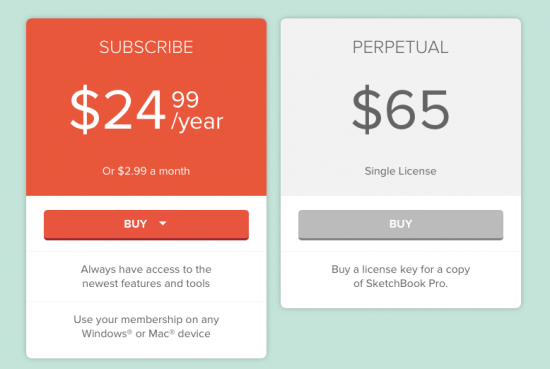This screenshot has height=369, width=550.
Task: Click 'newest features and tools' line
Action: click(x=146, y=283)
